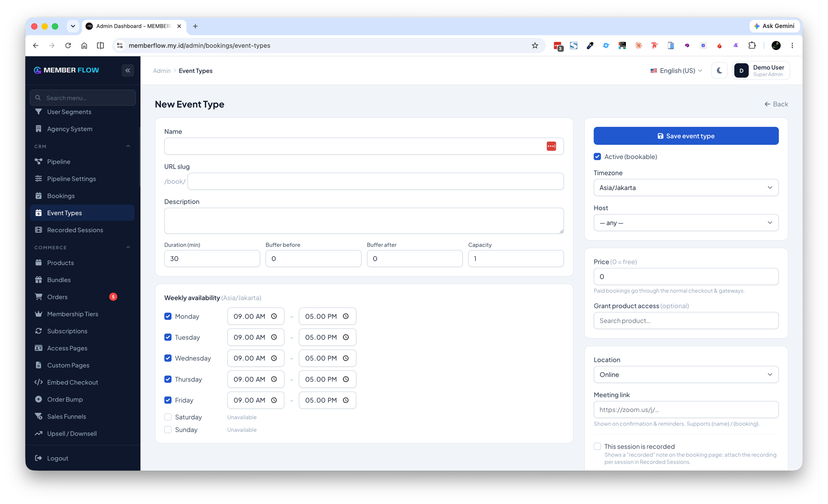Check This session is recorded
Image resolution: width=828 pixels, height=504 pixels.
[x=597, y=446]
